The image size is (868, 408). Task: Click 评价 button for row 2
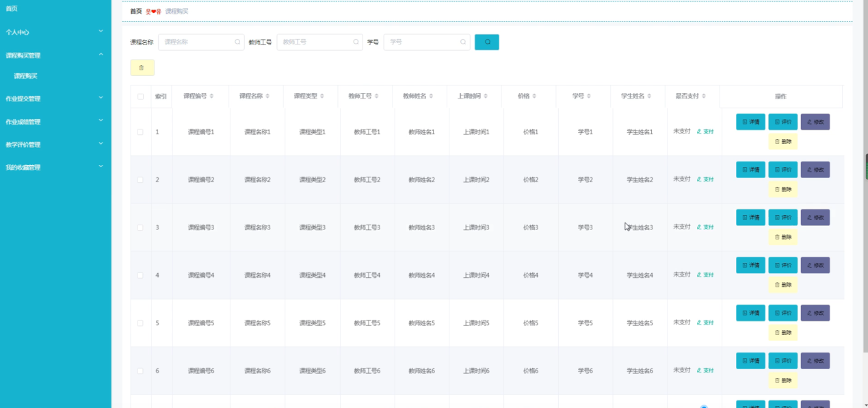click(782, 170)
